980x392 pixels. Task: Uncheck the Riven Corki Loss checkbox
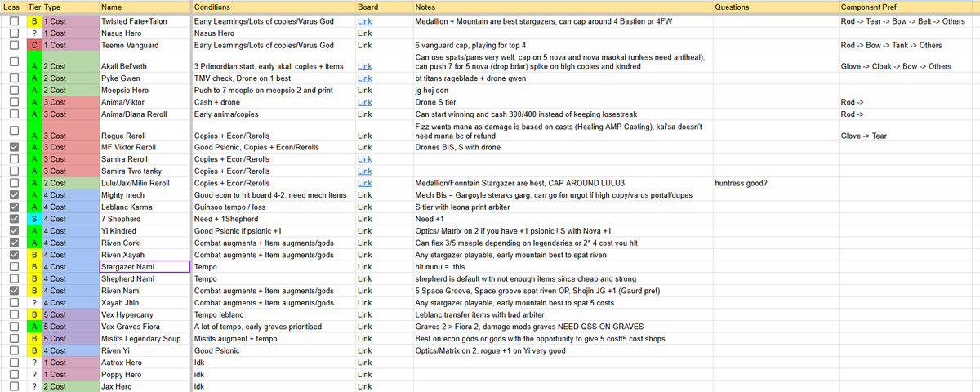click(14, 243)
